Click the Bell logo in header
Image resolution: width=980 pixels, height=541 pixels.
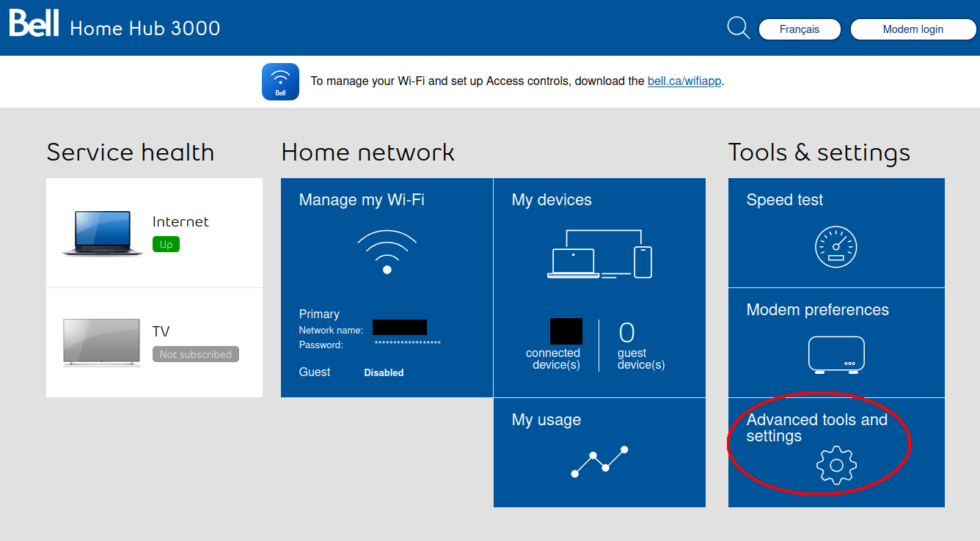coord(34,24)
